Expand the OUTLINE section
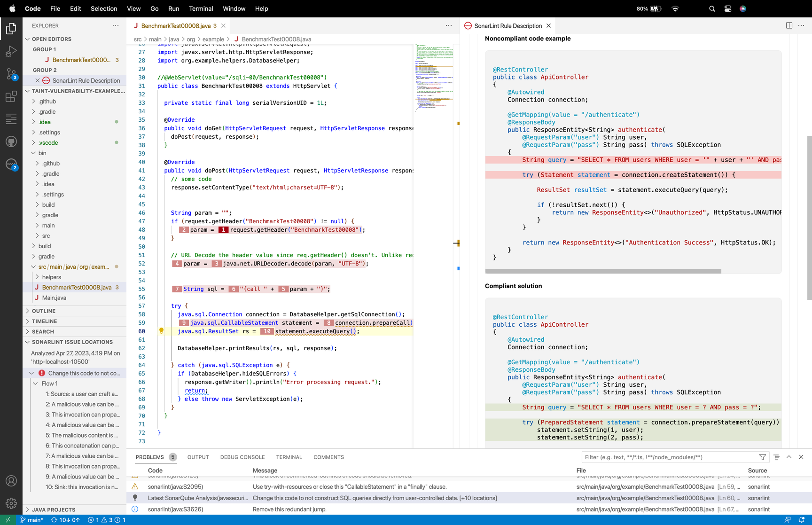 [44, 311]
